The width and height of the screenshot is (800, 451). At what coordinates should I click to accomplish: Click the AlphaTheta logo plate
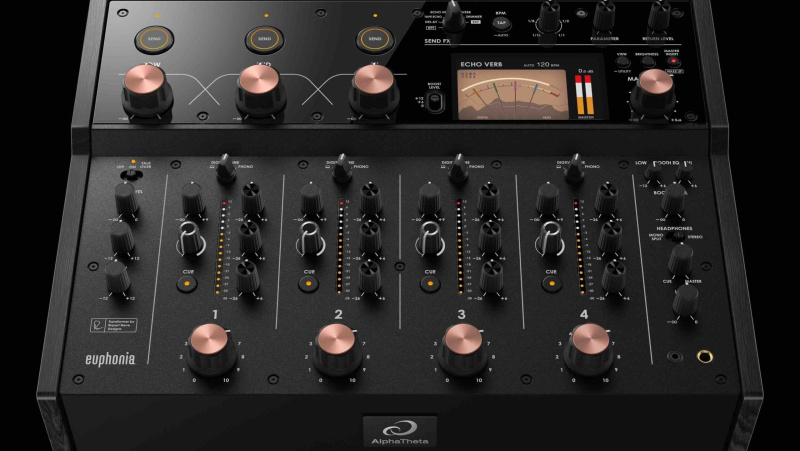400,432
